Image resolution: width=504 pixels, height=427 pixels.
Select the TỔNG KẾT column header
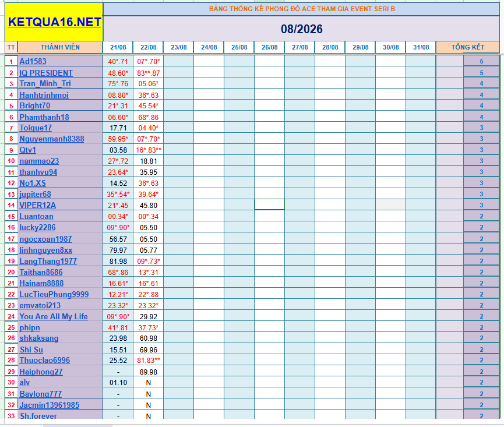[x=468, y=47]
